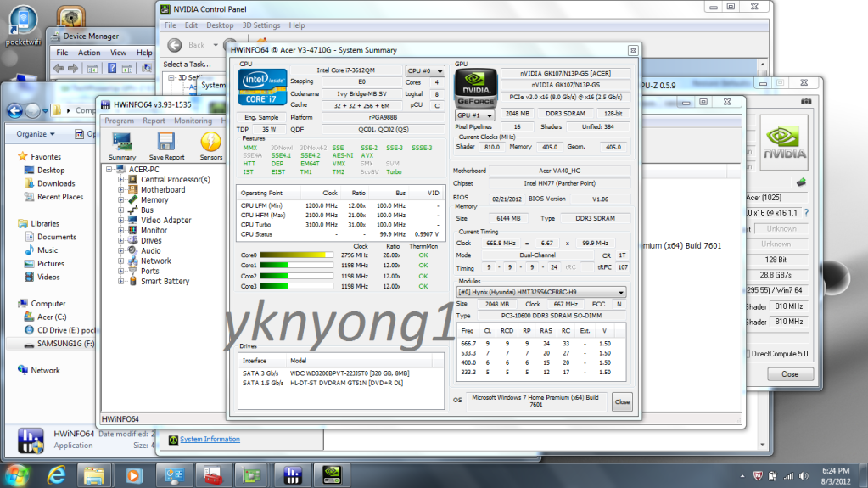
Task: Click the NVIDIA GeForce logo in System Summary
Action: [x=475, y=87]
